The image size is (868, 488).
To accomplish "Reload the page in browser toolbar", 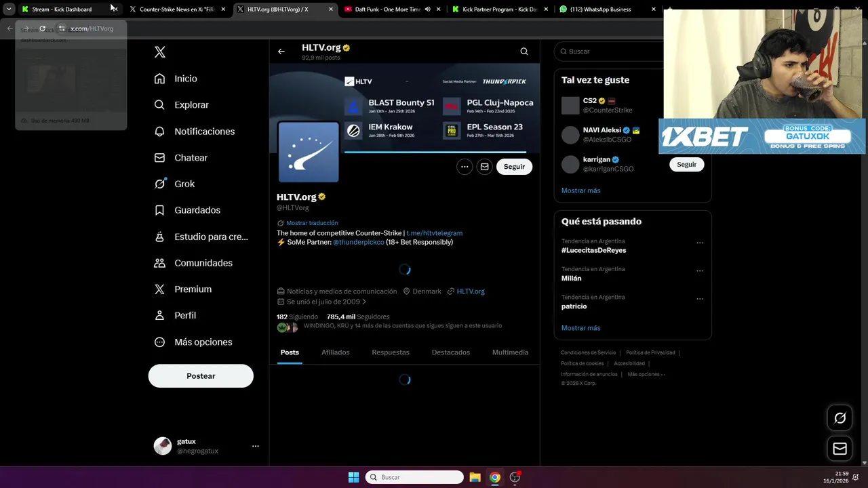I will (42, 28).
